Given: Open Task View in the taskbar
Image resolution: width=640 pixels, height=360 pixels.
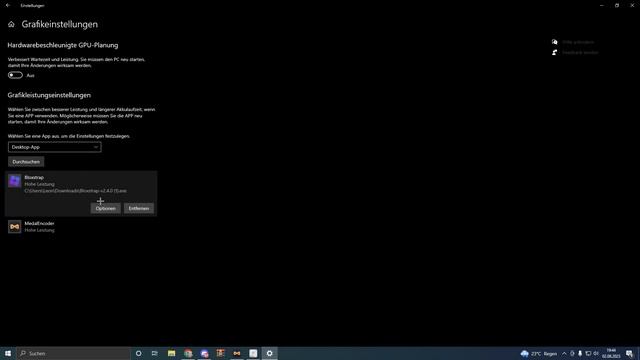Looking at the screenshot, I should coord(155,353).
